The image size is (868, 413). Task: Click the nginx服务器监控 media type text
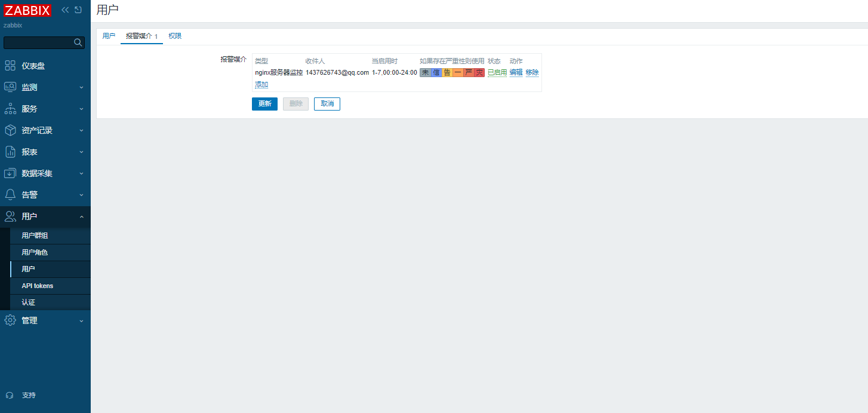coord(279,72)
